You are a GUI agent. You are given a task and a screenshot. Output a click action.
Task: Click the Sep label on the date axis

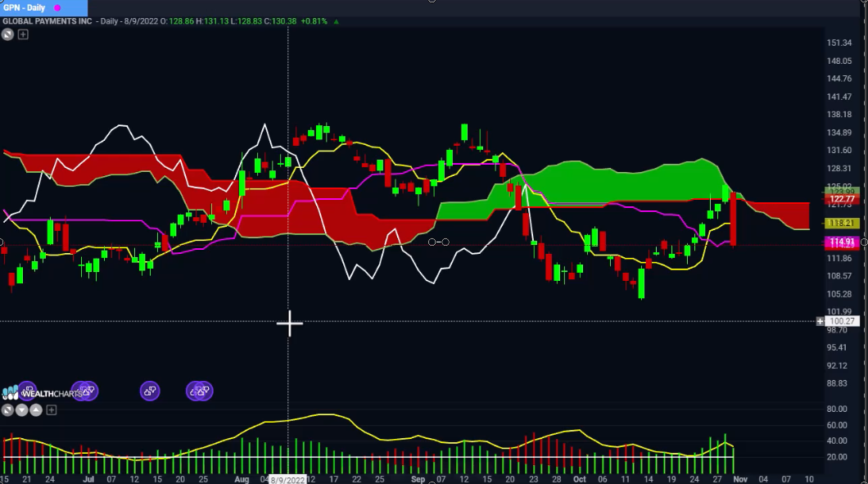pos(418,479)
